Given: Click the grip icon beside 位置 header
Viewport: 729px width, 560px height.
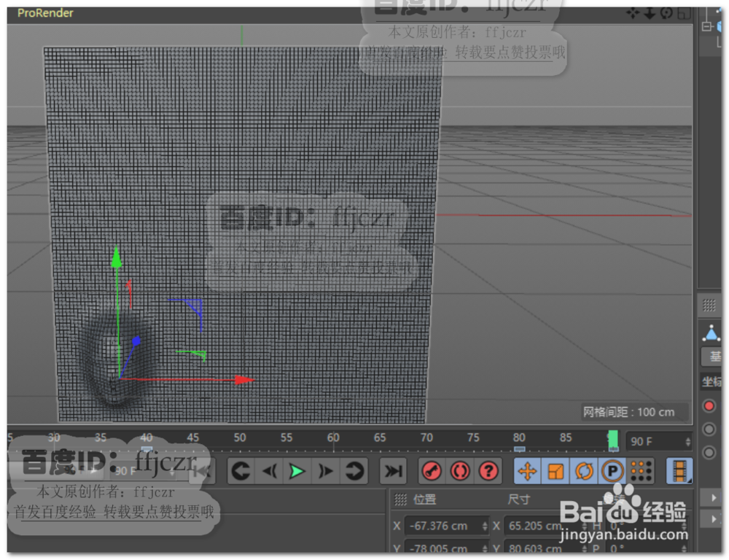Looking at the screenshot, I should (400, 499).
